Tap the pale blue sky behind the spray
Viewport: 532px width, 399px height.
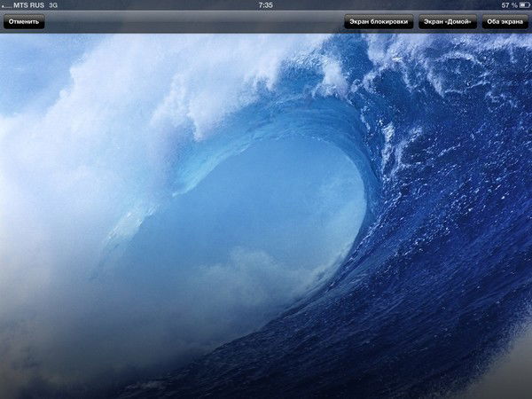[27, 62]
